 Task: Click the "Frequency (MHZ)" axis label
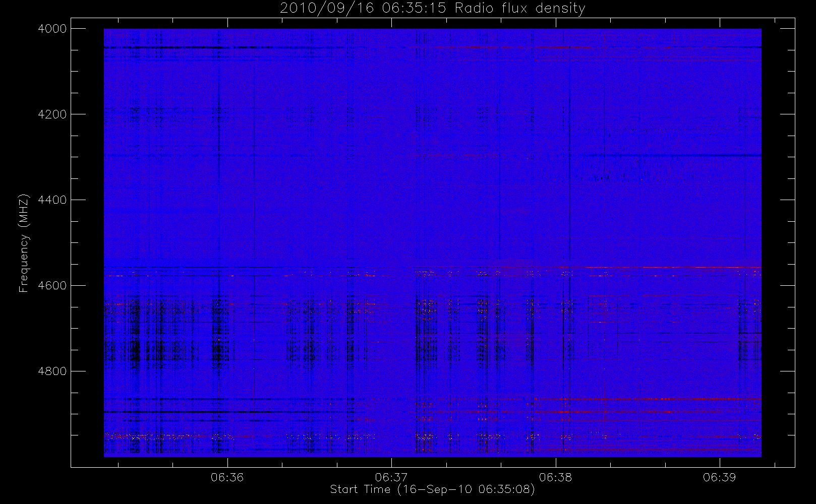[23, 243]
